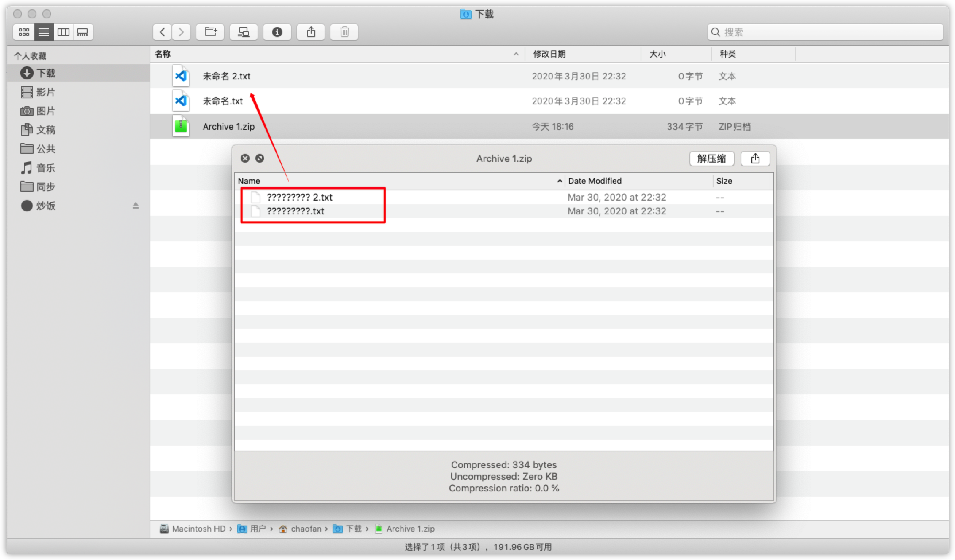Click Macintosh HD in the path bar
Image resolution: width=955 pixels, height=560 pixels.
[x=193, y=529]
